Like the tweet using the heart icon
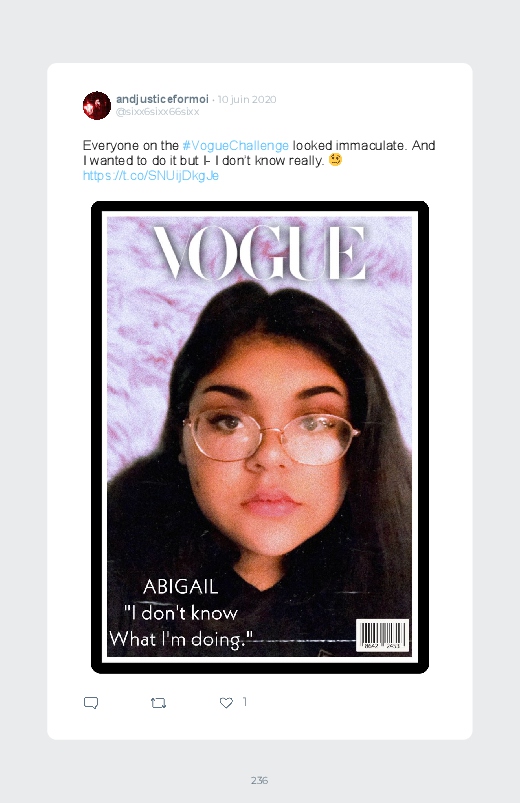The height and width of the screenshot is (803, 520). pyautogui.click(x=226, y=703)
